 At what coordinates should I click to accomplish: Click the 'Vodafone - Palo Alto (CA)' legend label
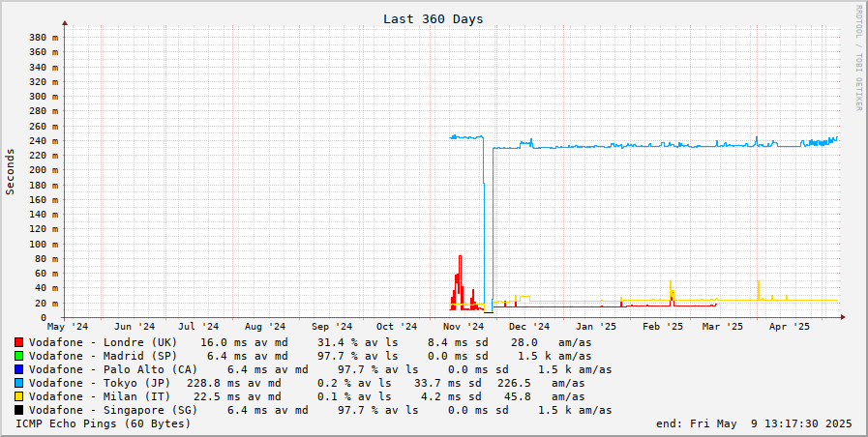[x=113, y=369]
